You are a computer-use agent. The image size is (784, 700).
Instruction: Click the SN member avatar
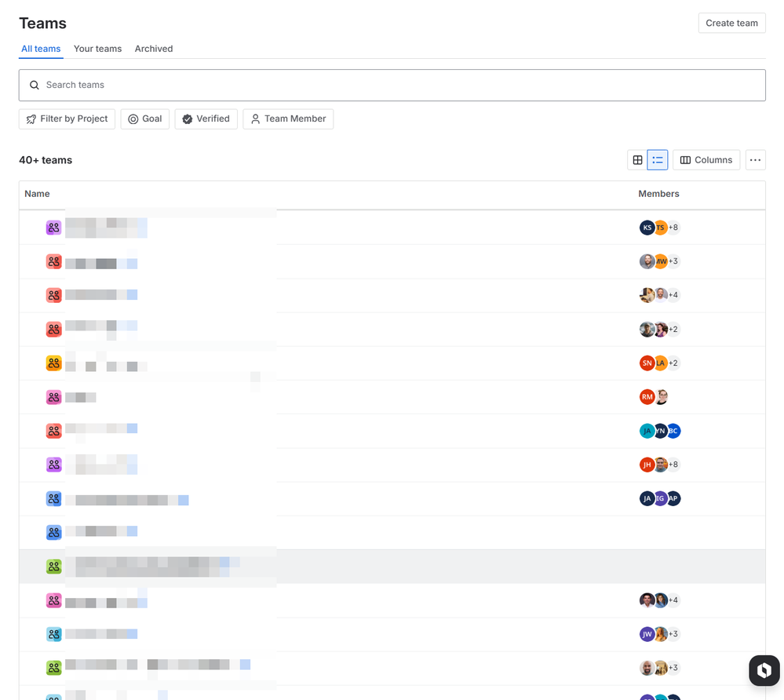point(647,363)
